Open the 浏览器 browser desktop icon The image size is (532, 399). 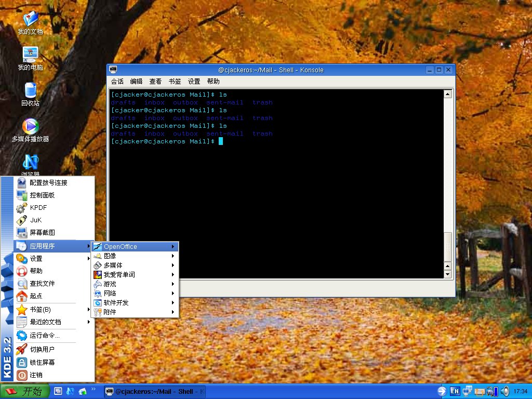[30, 165]
